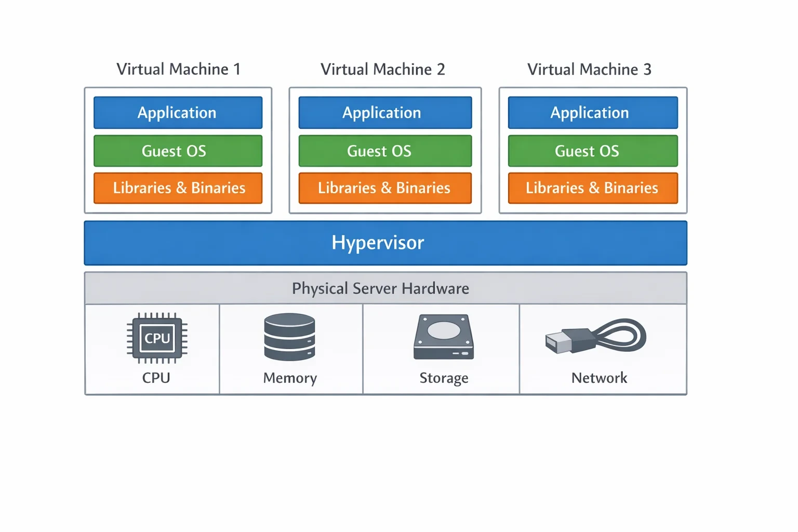Click Guest OS block in Virtual Machine 2
The width and height of the screenshot is (798, 532).
tap(385, 151)
